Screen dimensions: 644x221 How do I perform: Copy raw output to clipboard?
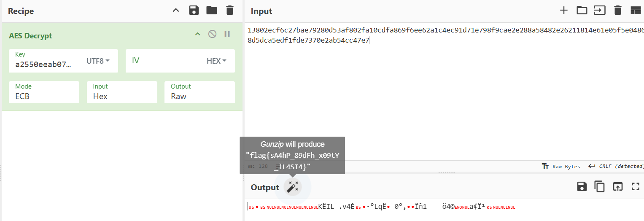(600, 186)
